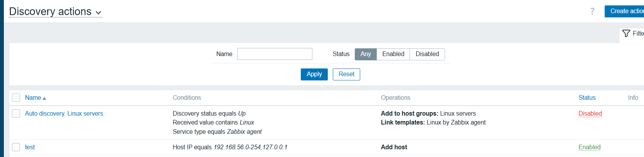Click the Filter funnel icon
The width and height of the screenshot is (644, 157).
point(626,34)
